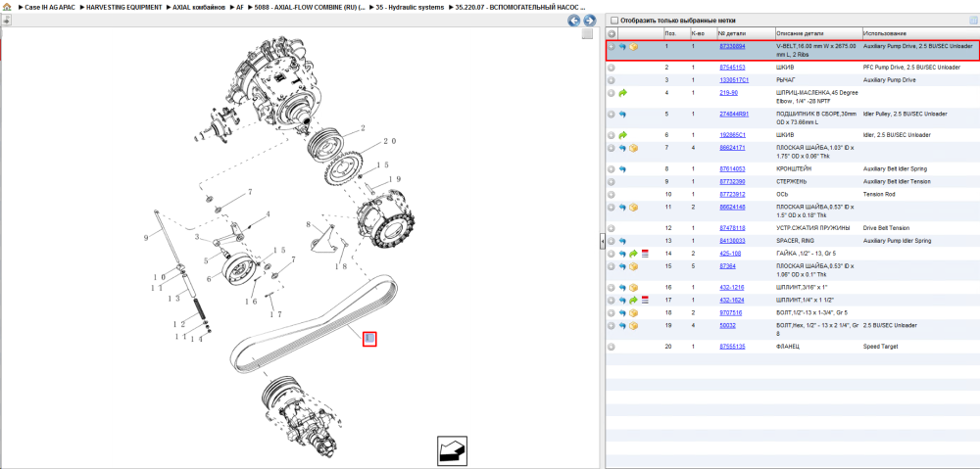Click the blue back arrow in row 8
Screen dimensions: 980x469
(622, 169)
